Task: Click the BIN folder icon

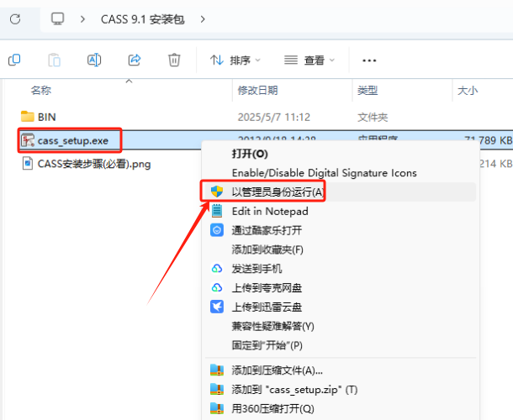Action: 28,117
